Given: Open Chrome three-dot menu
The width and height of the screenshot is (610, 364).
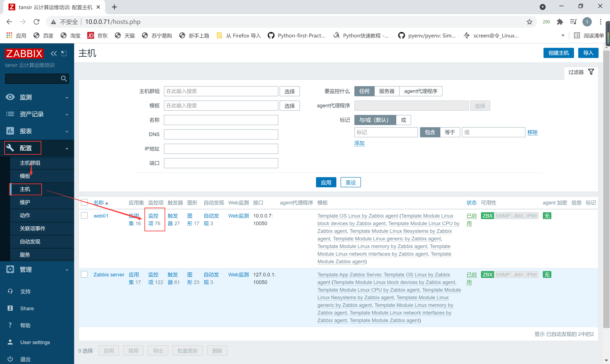Looking at the screenshot, I should click(601, 22).
